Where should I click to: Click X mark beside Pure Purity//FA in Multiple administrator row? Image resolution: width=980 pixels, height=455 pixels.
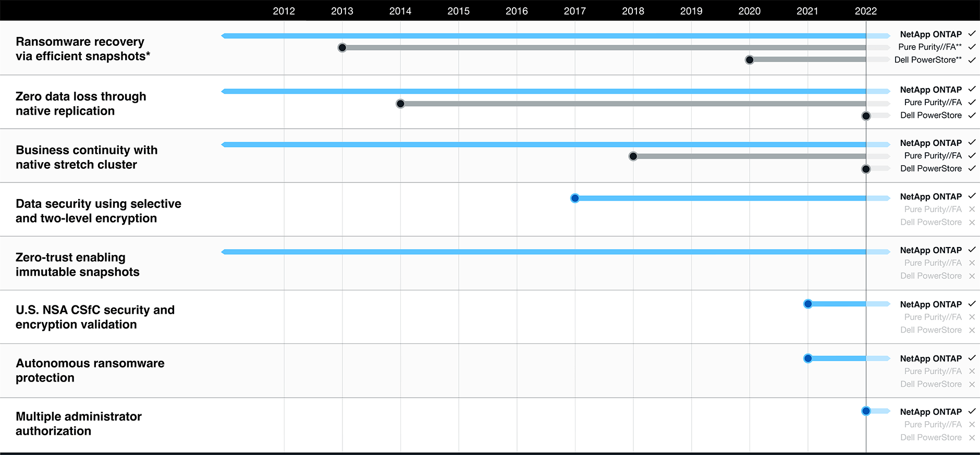pyautogui.click(x=972, y=424)
